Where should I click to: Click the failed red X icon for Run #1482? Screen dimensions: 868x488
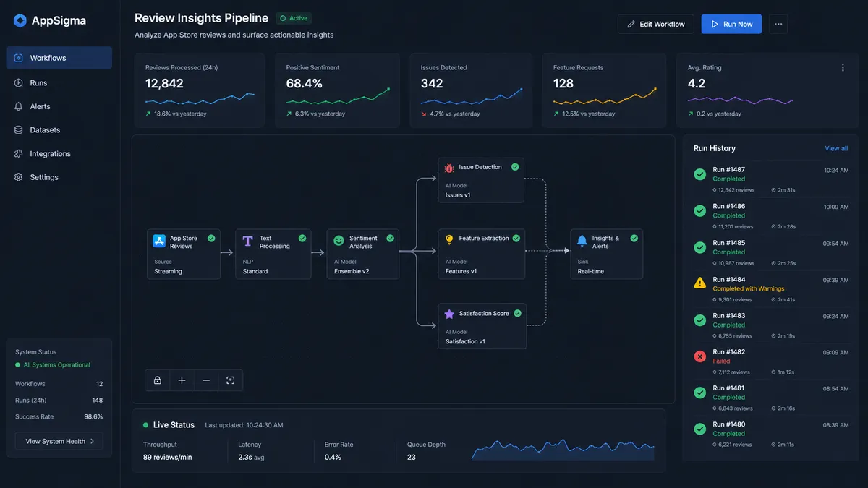(699, 356)
